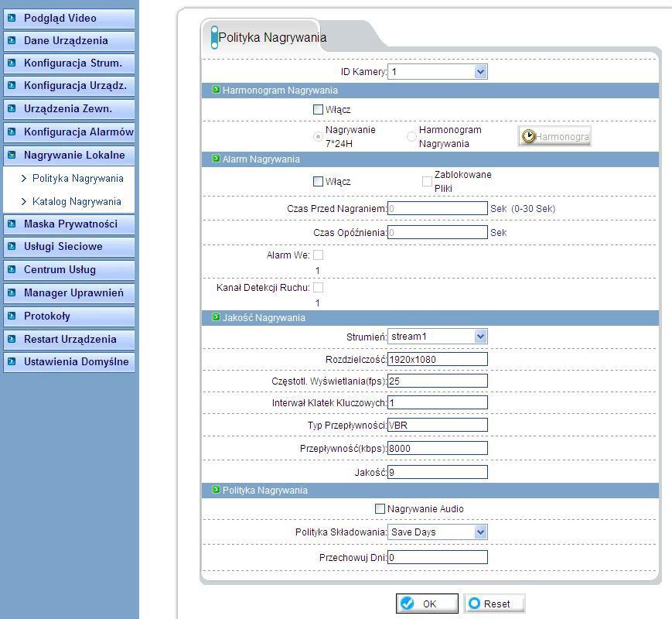Image resolution: width=672 pixels, height=619 pixels.
Task: Click green arrow icon of bottom Polityka Nagrywania section
Action: click(x=216, y=490)
